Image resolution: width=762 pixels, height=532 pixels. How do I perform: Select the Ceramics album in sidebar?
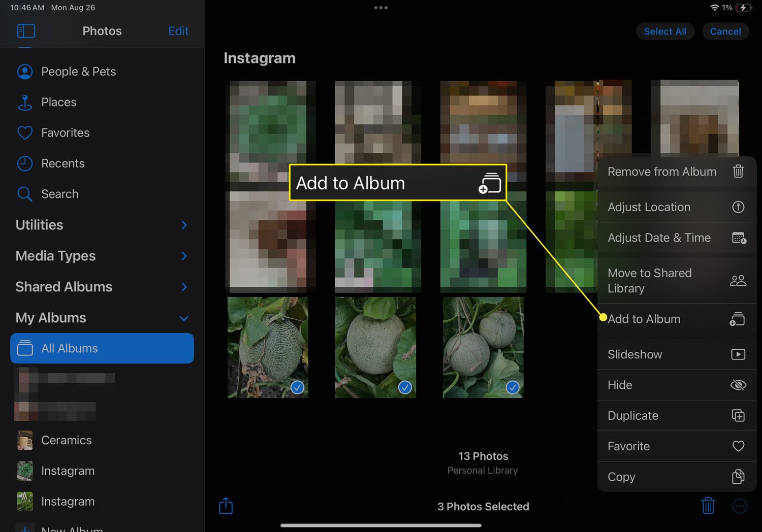[66, 440]
